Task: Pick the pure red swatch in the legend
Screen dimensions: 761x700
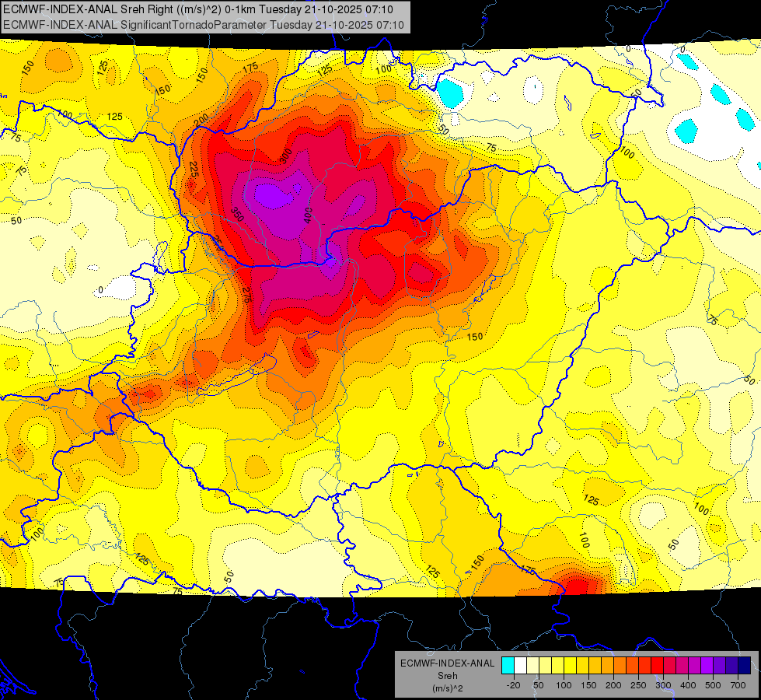Action: click(x=657, y=665)
